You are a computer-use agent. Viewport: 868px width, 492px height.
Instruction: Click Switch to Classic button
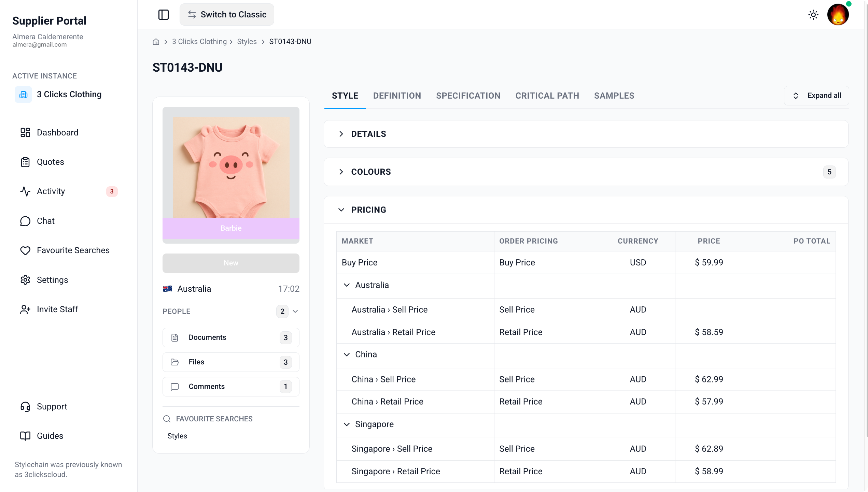click(227, 15)
